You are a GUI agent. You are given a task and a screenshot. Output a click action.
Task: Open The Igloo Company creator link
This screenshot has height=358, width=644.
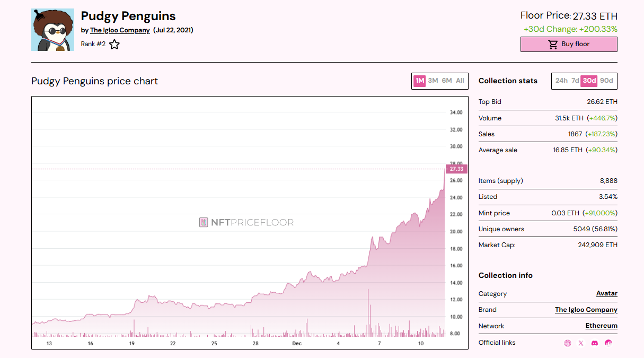[x=120, y=30]
